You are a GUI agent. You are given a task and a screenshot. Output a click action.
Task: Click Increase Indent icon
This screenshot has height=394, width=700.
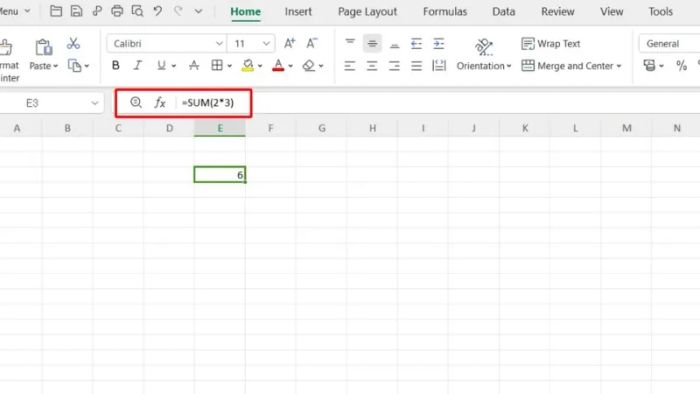point(439,43)
